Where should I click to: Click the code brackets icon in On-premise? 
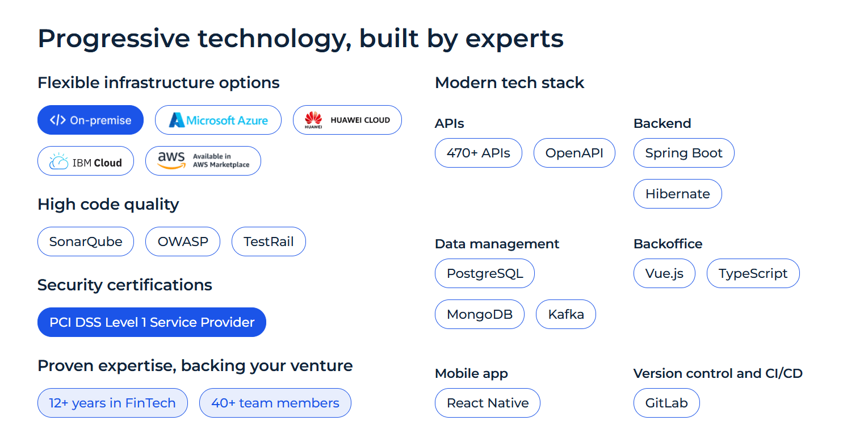tap(58, 120)
